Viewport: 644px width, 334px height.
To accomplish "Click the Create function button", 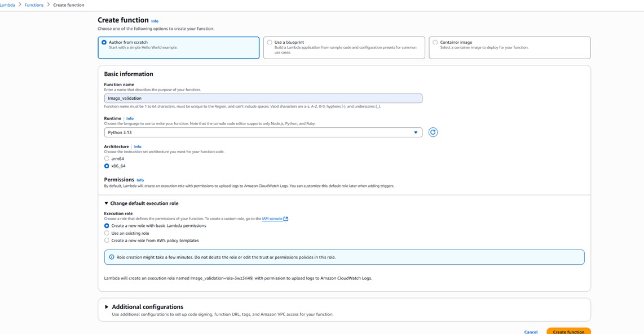I will click(x=568, y=332).
